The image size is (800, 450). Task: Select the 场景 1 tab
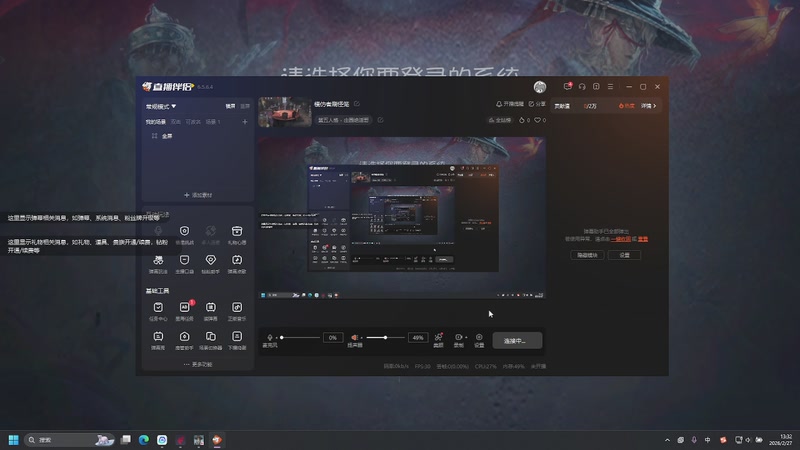pos(213,122)
